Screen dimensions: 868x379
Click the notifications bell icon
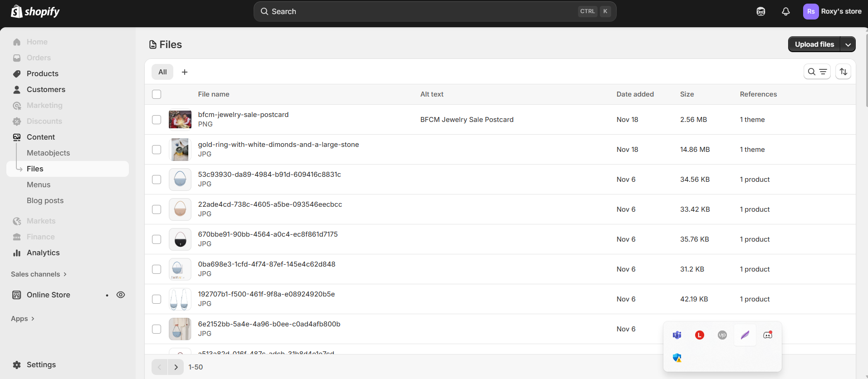pos(785,12)
